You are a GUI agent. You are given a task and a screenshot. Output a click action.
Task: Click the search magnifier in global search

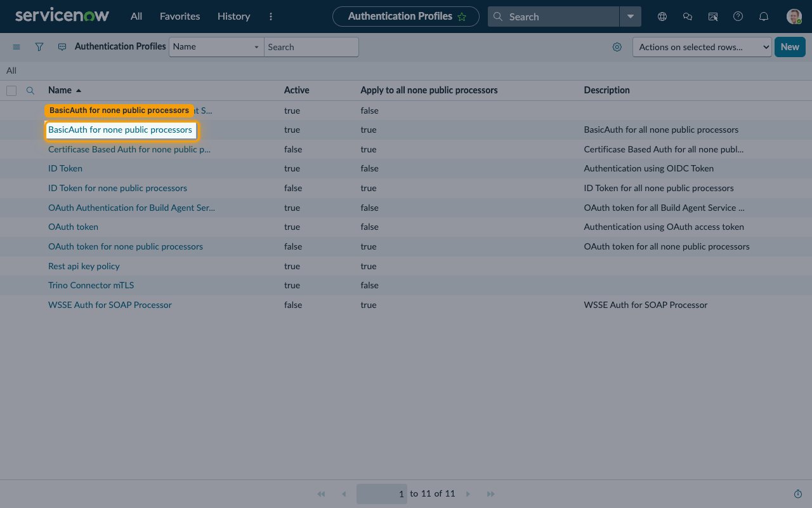(498, 17)
